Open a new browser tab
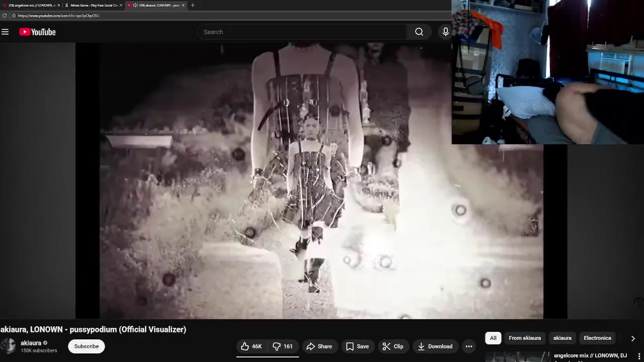This screenshot has height=362, width=644. 192,5
